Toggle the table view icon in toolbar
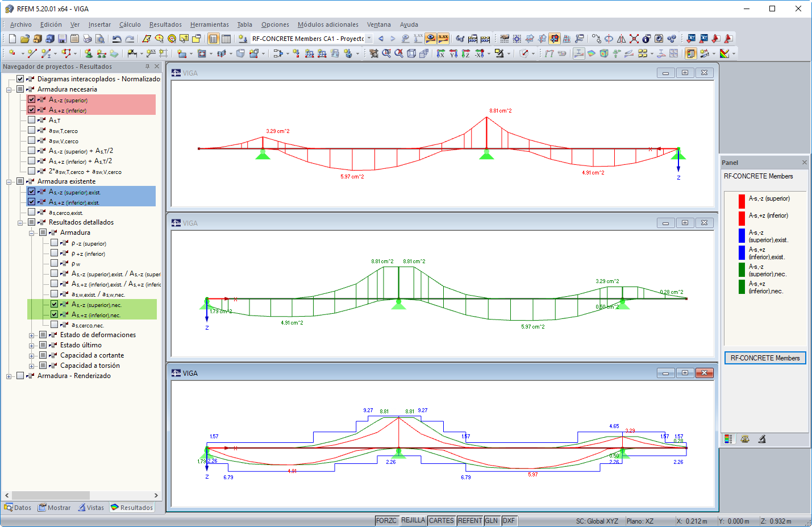812x527 pixels. click(x=226, y=39)
